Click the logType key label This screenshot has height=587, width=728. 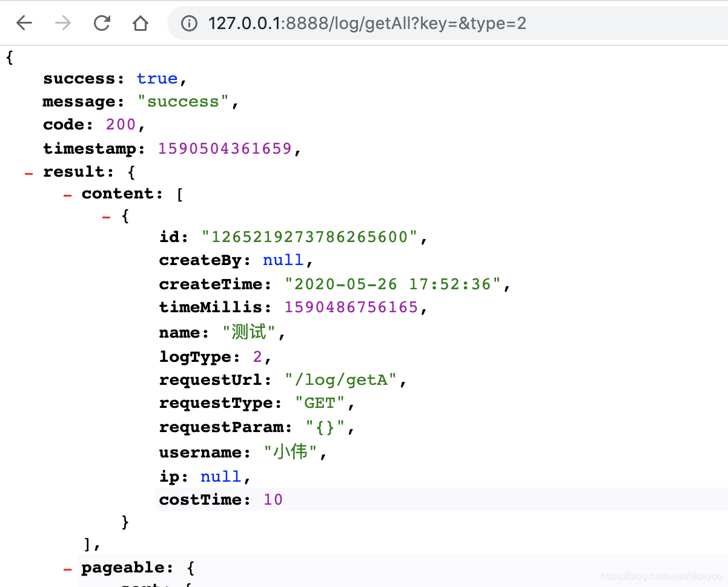click(x=200, y=357)
